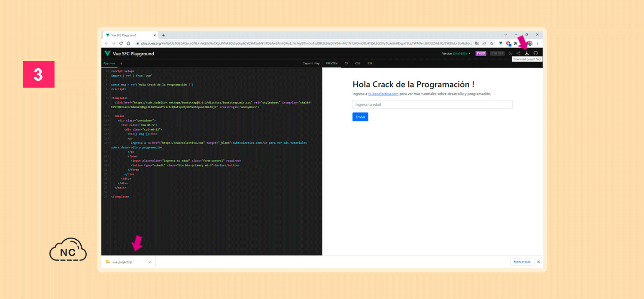Open a new browser tab with the plus button
Screen dimensions: 644x299
coord(163,35)
